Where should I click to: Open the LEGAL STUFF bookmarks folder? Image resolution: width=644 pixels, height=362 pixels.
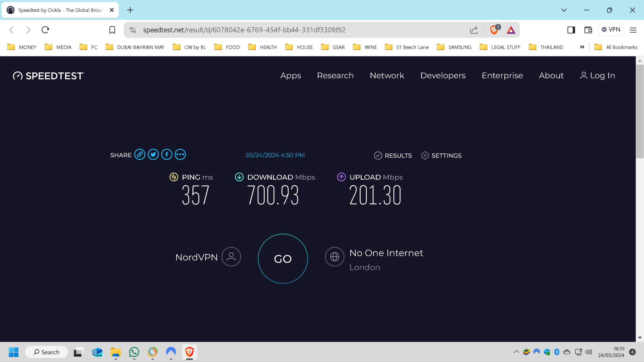[500, 47]
